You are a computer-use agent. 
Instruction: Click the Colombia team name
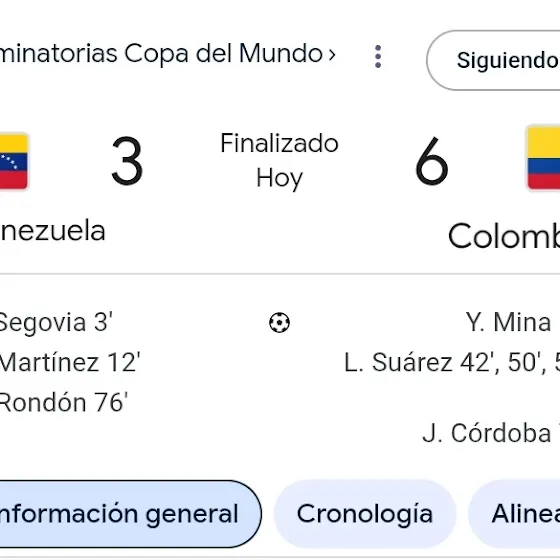[504, 236]
